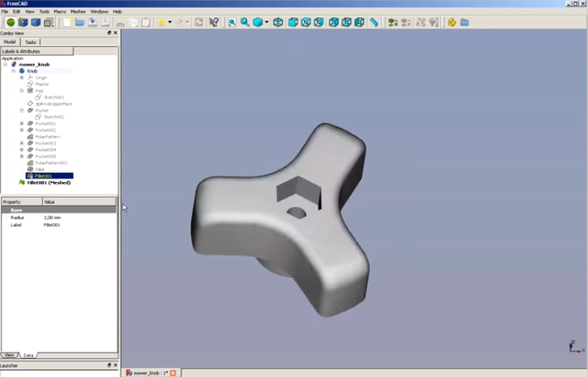This screenshot has height=377, width=588.
Task: Select the measure distance ruler icon
Action: [x=374, y=22]
